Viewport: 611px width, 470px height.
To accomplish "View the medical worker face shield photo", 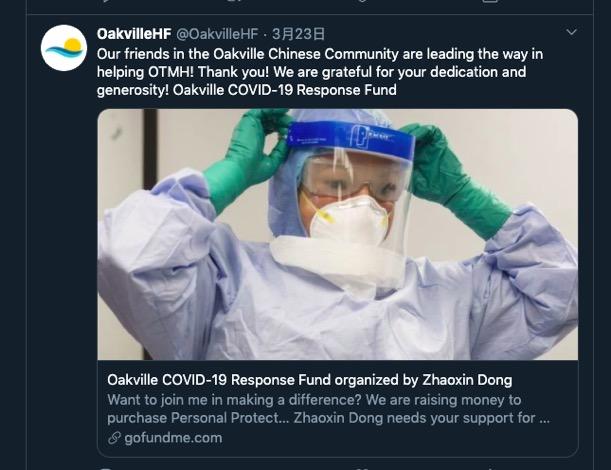I will 337,234.
